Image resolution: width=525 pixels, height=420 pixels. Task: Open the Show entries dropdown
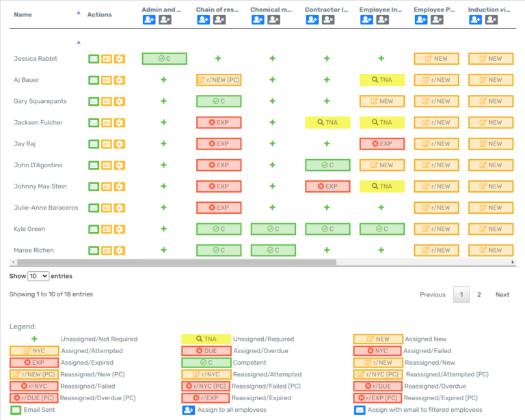pos(38,276)
